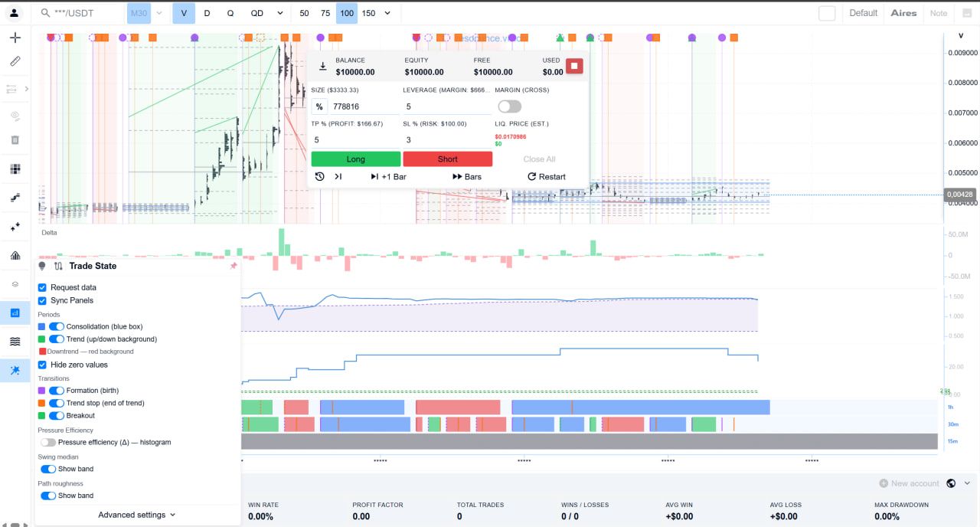The width and height of the screenshot is (980, 527).
Task: Expand Advanced settings section
Action: [137, 515]
